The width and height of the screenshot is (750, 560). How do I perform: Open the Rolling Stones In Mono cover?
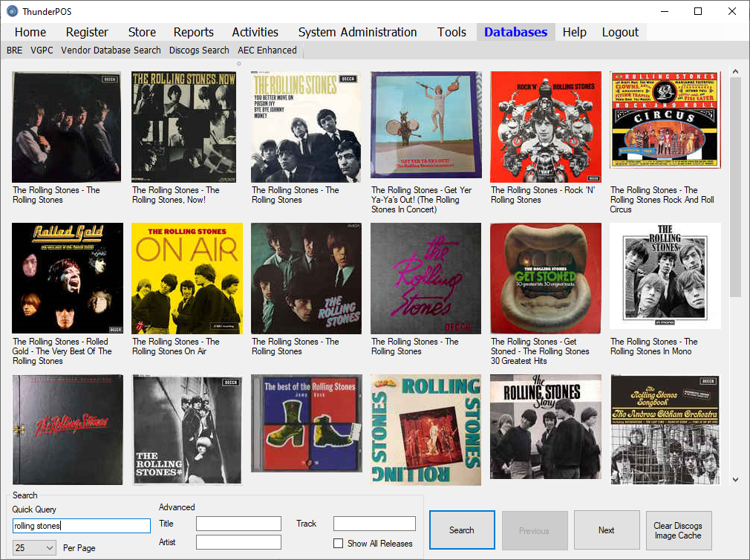(665, 276)
